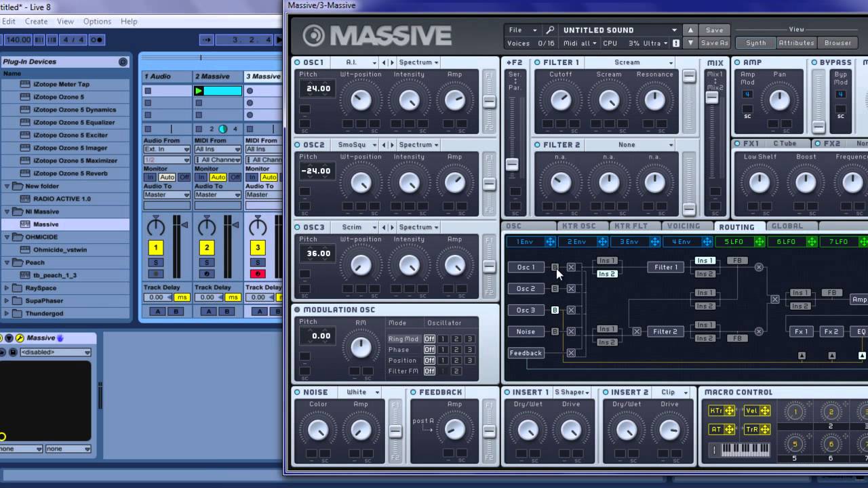Click the Plug-In Devices browser circle icon
Image resolution: width=868 pixels, height=488 pixels.
123,62
